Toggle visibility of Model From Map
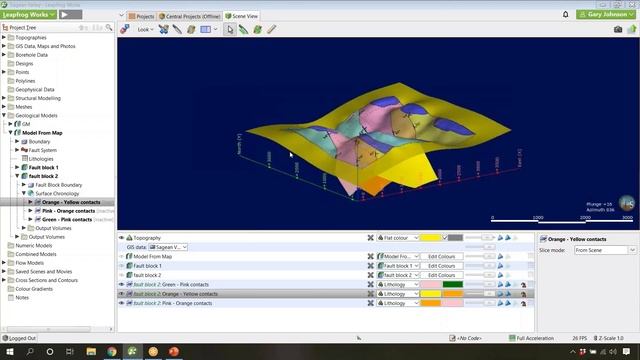The height and width of the screenshot is (360, 640). (121, 256)
